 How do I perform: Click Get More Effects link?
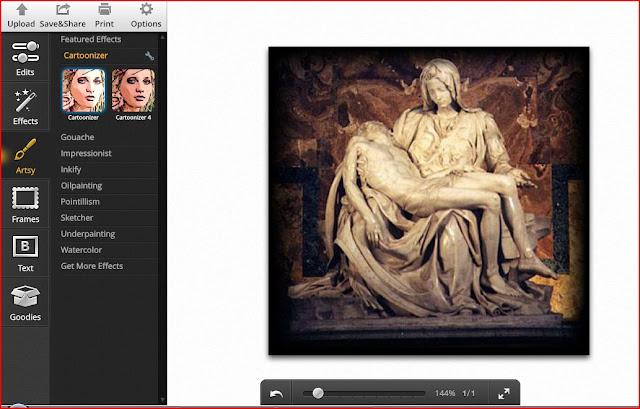coord(92,266)
